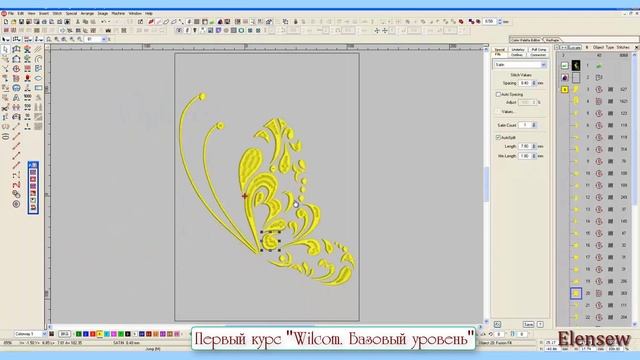This screenshot has width=640, height=360.
Task: Open the Arrange menu
Action: coord(87,13)
